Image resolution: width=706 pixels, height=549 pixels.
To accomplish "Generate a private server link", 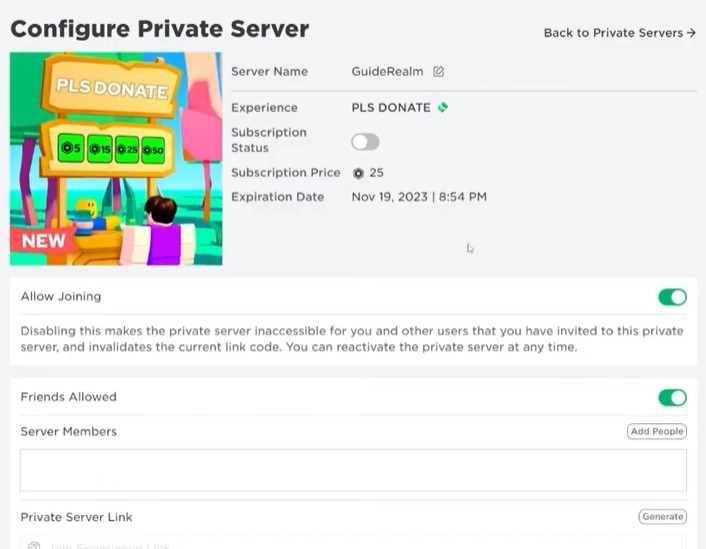I will coord(662,517).
